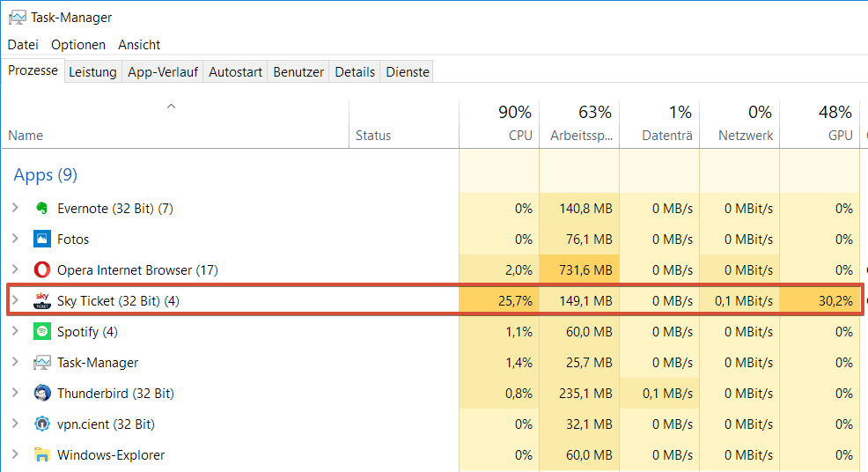Expand the Windows-Explorer process row
Image resolution: width=868 pixels, height=472 pixels.
16,454
